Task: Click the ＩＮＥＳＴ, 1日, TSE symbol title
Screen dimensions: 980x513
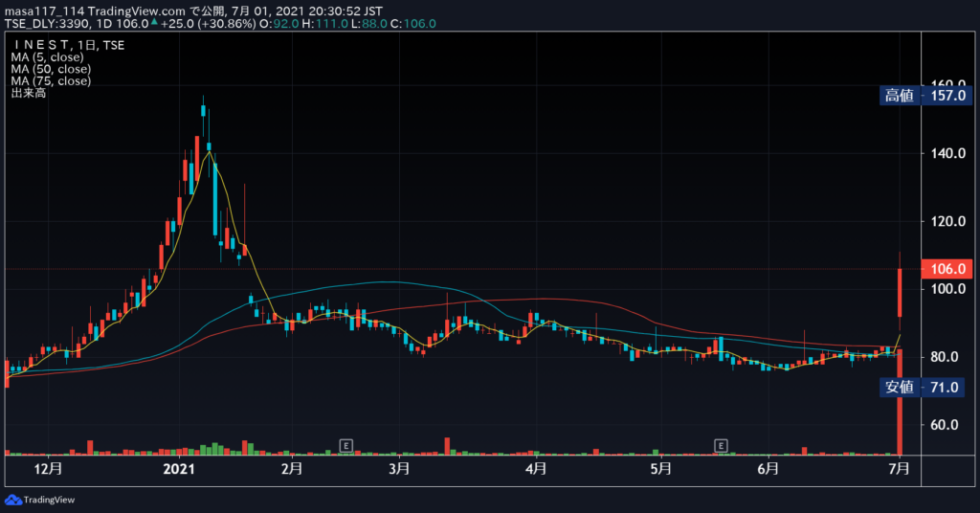Action: point(68,45)
